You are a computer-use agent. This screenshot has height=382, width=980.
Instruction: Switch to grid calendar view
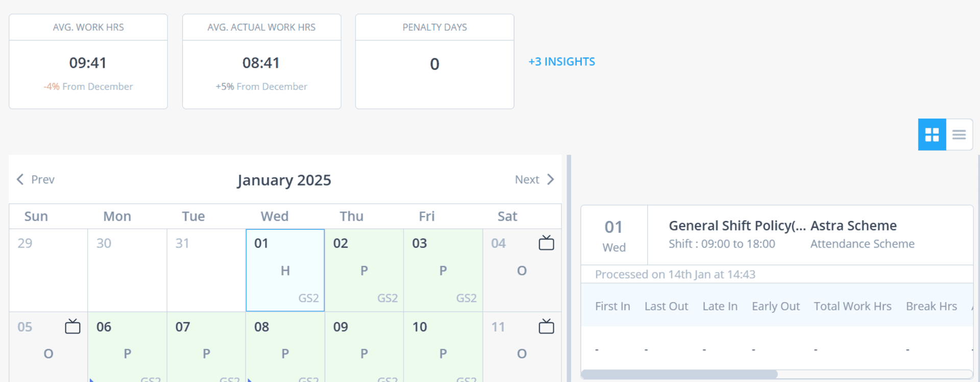(932, 135)
